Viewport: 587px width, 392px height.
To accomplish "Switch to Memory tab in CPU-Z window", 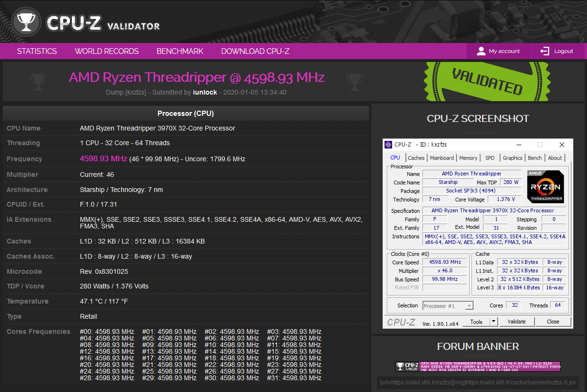I will click(x=468, y=158).
